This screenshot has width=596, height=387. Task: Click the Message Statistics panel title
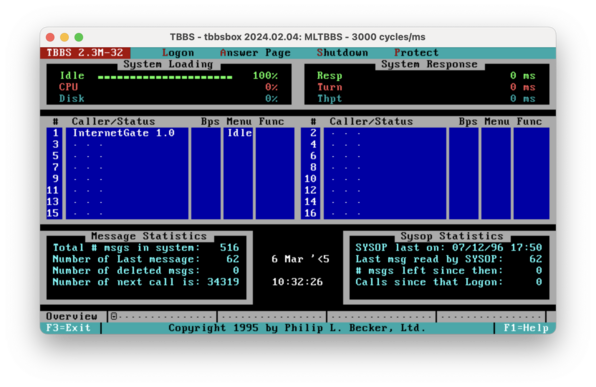(149, 236)
